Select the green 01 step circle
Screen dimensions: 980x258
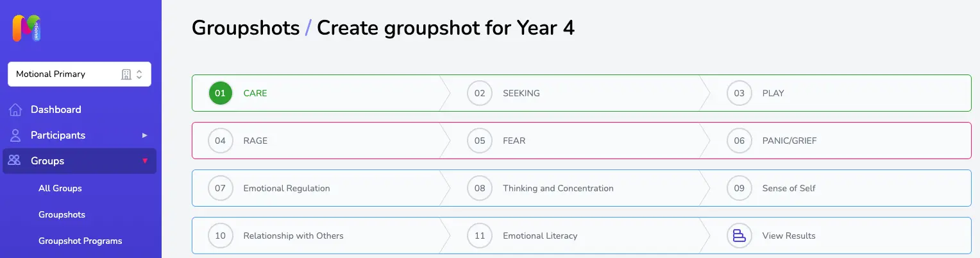click(221, 93)
